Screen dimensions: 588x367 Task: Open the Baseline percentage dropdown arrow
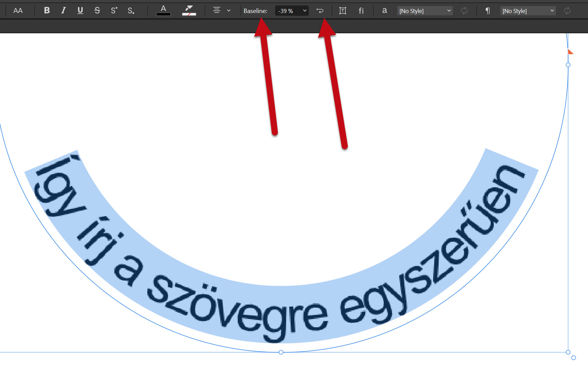[305, 11]
